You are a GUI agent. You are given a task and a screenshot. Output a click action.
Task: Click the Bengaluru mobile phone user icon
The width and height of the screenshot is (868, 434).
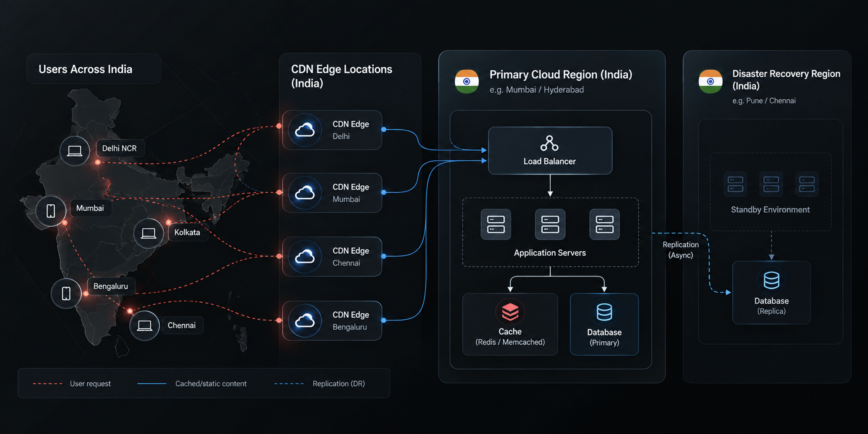(x=66, y=293)
